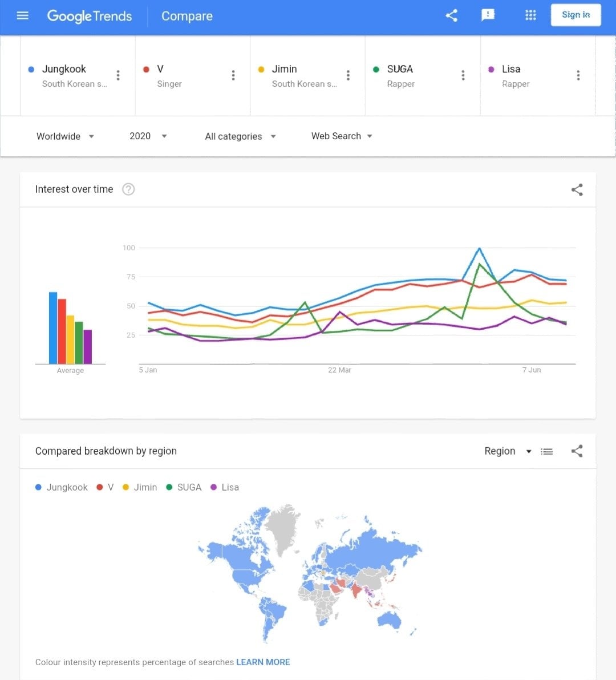Open Jungkook term options menu
Viewport: 616px width, 680px height.
(x=118, y=75)
